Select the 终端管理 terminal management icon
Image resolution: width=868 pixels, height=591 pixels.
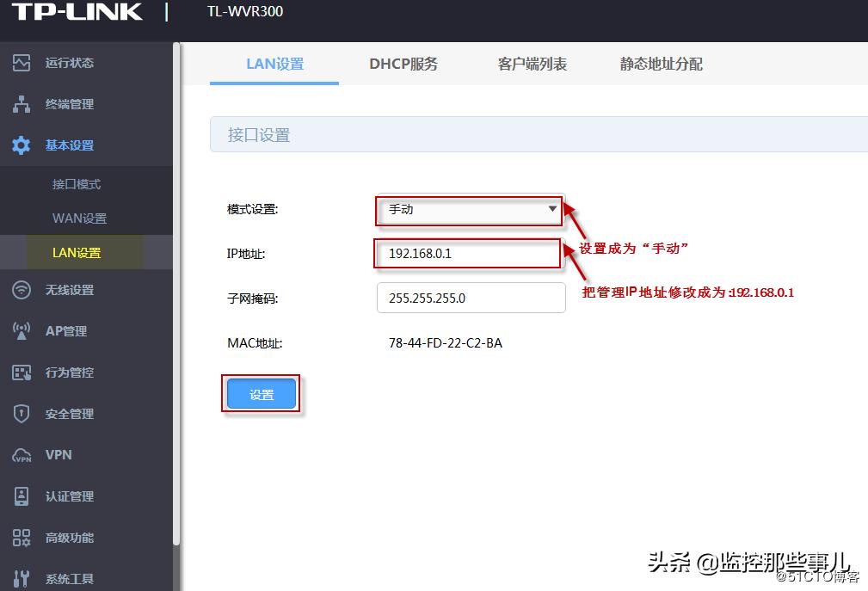(23, 103)
